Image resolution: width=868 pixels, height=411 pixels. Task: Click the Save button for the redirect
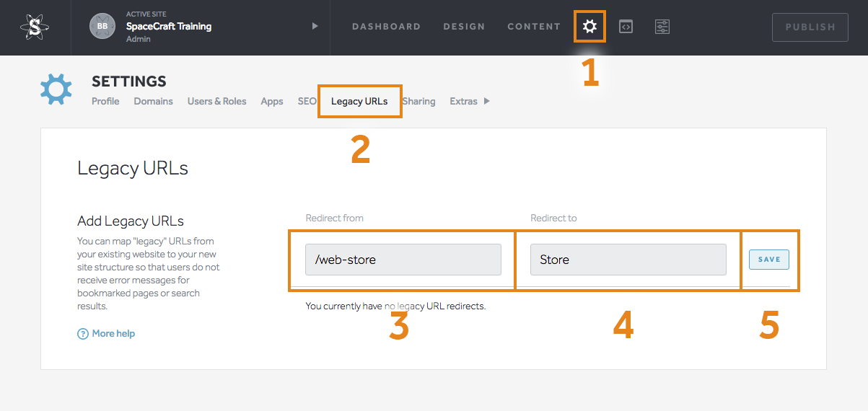pos(769,260)
